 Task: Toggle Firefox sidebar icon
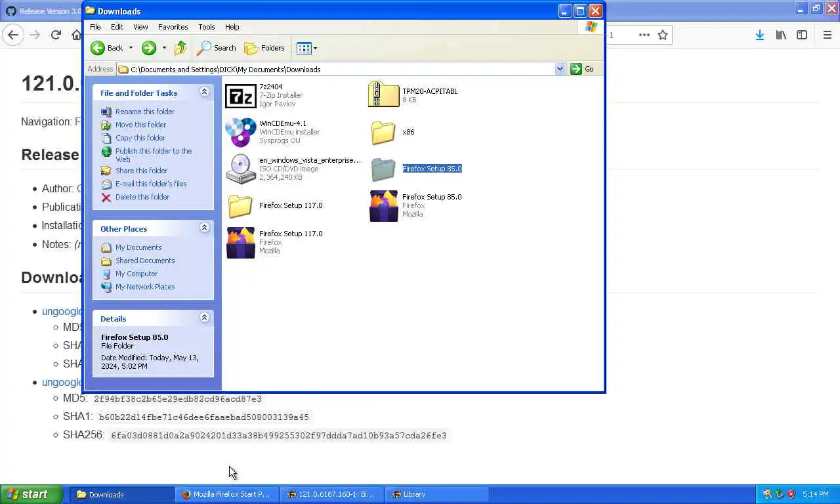(x=802, y=35)
